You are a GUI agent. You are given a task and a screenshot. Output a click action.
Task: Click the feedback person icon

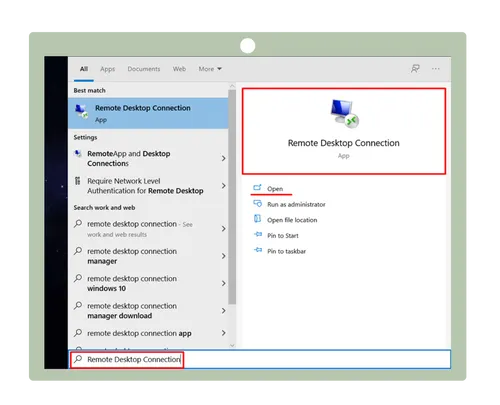click(415, 69)
